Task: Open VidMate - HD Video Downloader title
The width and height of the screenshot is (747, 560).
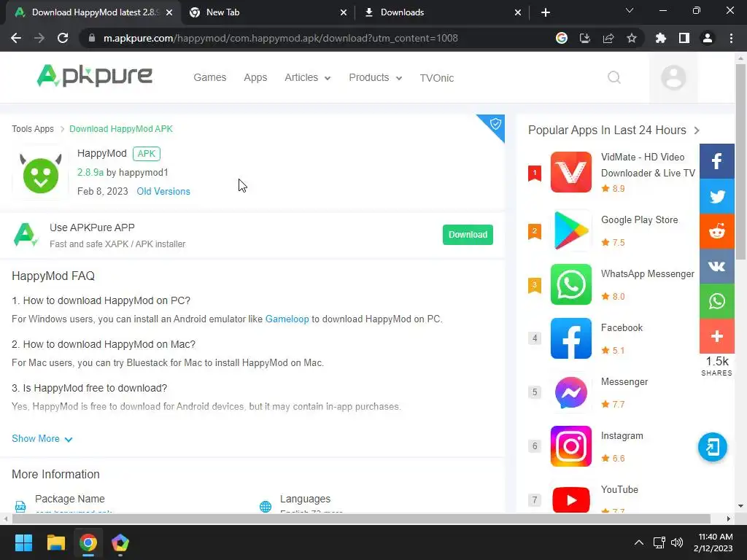Action: pyautogui.click(x=648, y=165)
